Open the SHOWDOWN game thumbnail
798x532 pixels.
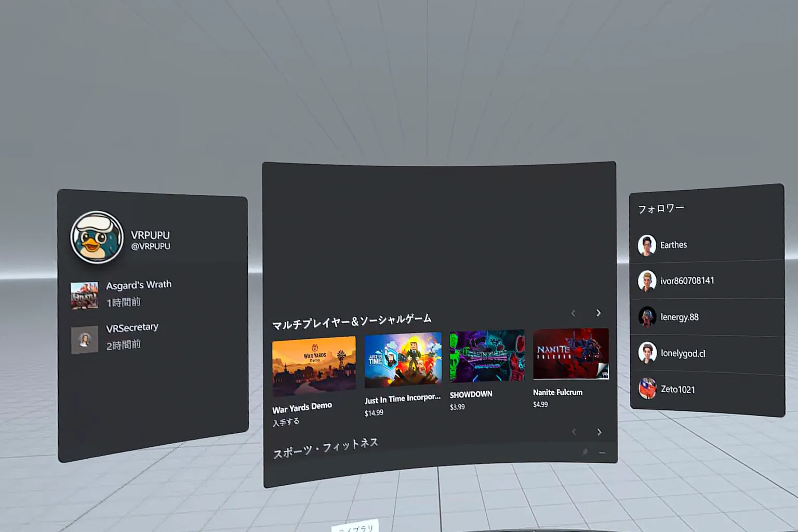pos(487,356)
